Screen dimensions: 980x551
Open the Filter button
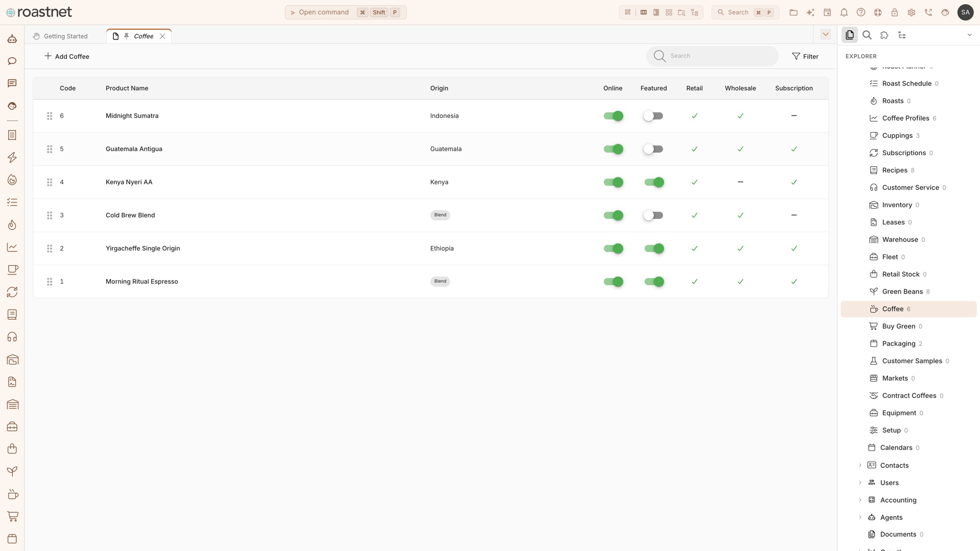click(805, 56)
